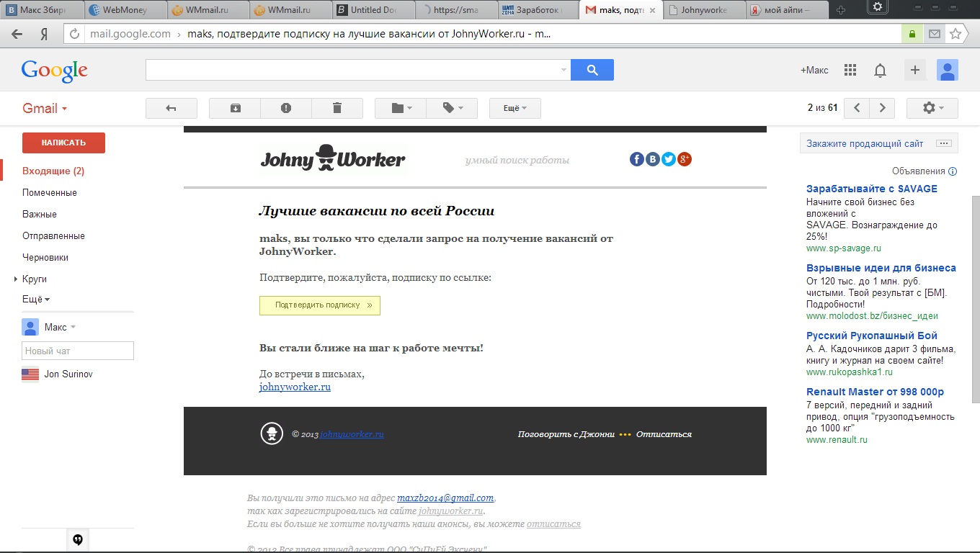Click the round Johny icon in footer
This screenshot has height=553, width=980.
click(x=272, y=433)
